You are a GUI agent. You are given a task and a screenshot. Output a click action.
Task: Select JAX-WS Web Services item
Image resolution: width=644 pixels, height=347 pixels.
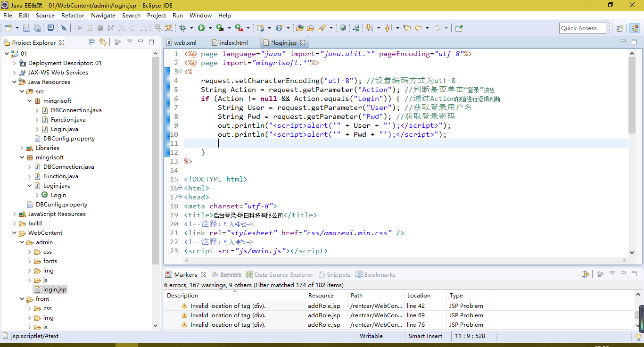click(53, 73)
